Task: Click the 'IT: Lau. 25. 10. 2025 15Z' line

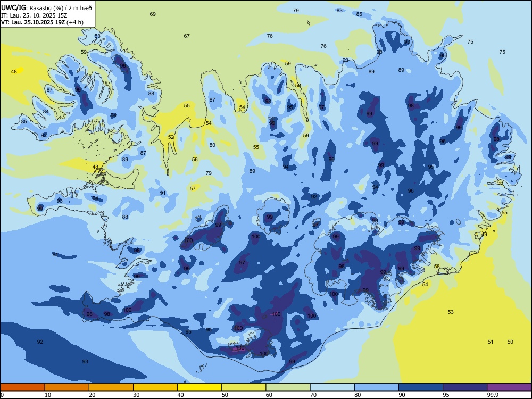Action: click(34, 15)
